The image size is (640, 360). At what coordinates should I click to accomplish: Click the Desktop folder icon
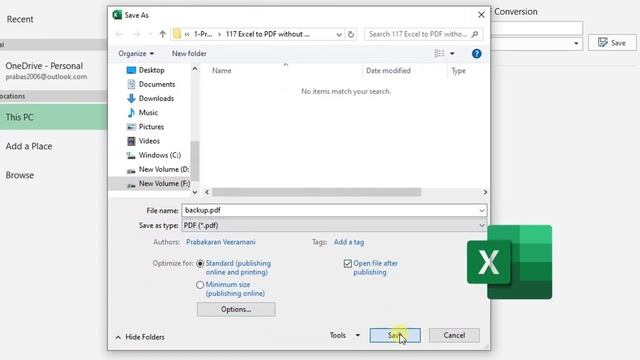[x=131, y=70]
